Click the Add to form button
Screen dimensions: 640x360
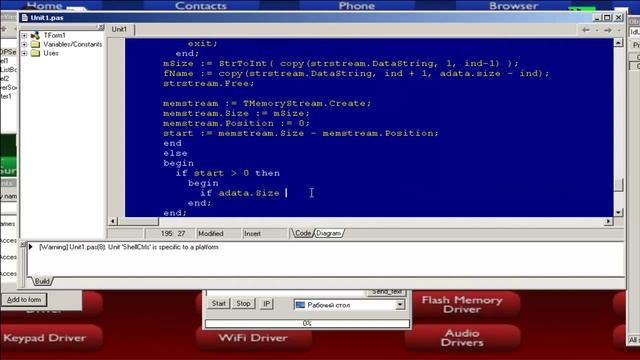[24, 300]
